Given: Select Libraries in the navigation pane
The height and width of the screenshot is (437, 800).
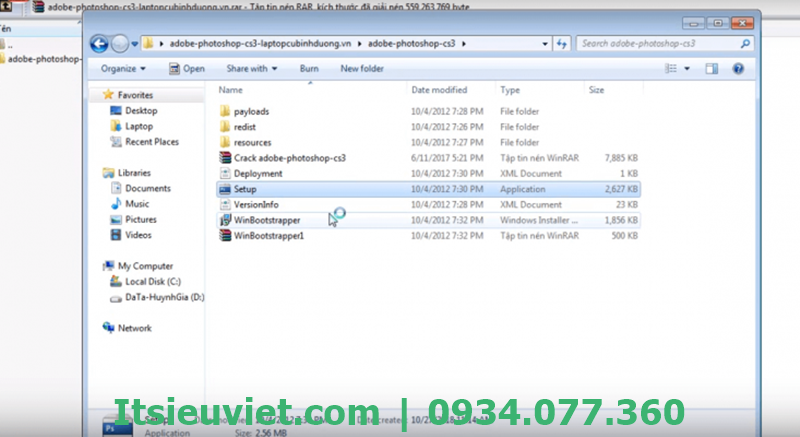Looking at the screenshot, I should click(134, 173).
